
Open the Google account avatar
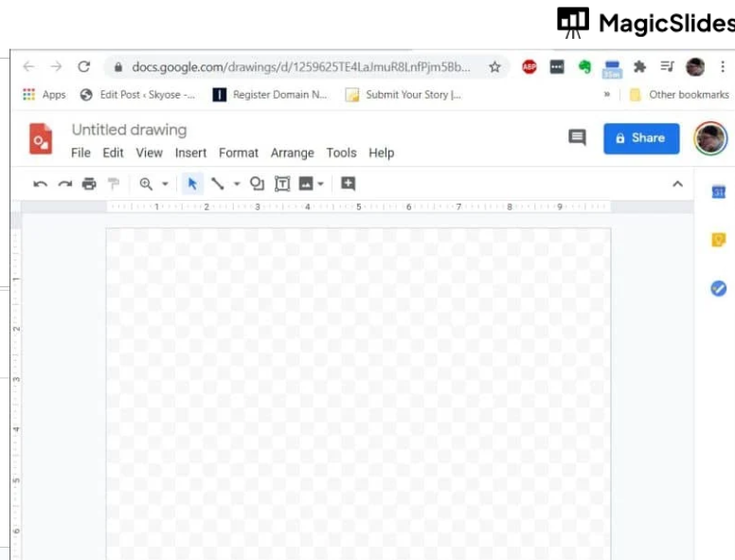pos(710,138)
